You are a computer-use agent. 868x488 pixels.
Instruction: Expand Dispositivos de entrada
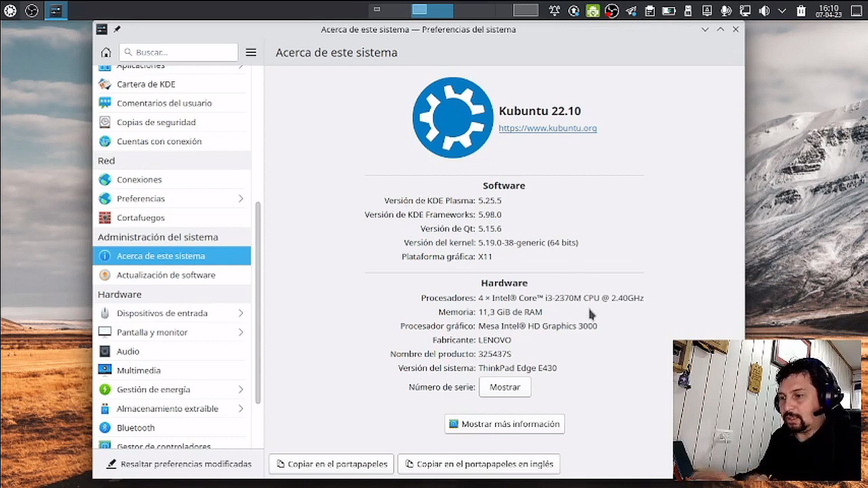(x=241, y=313)
